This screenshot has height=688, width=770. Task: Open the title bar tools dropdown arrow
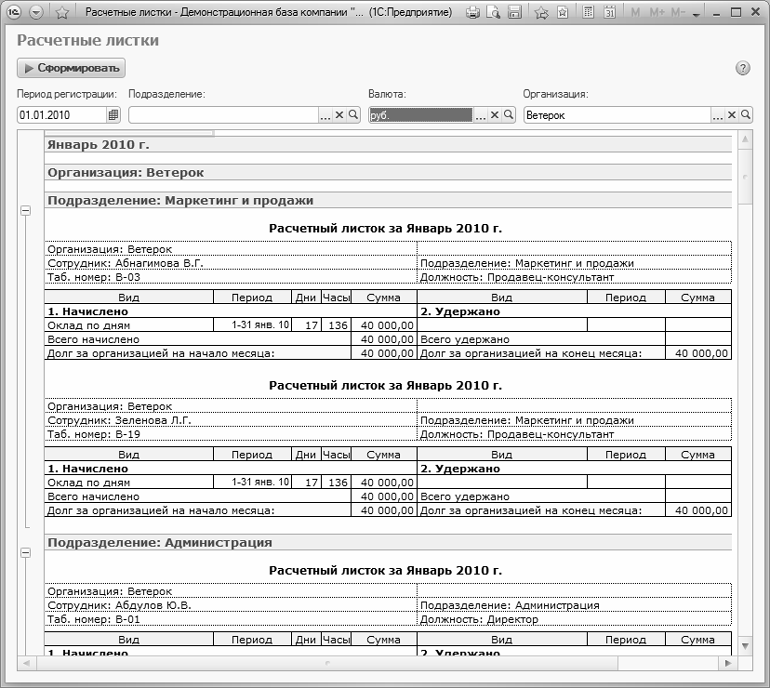696,15
